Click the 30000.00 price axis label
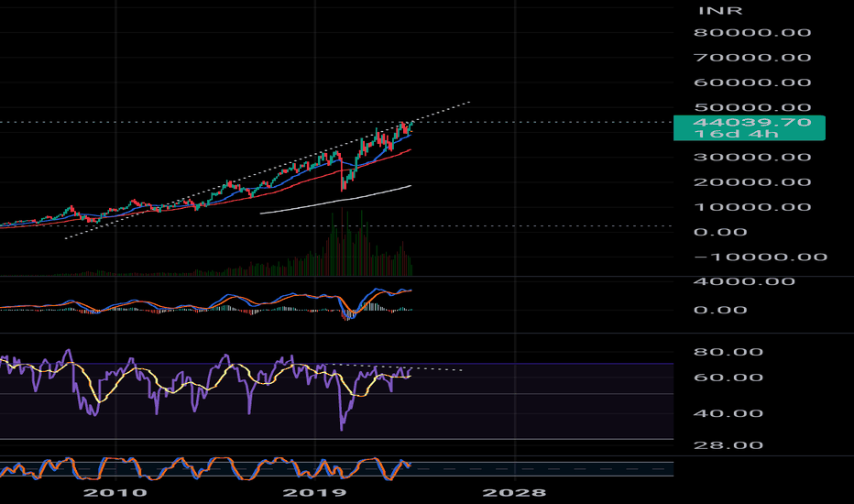The image size is (854, 504). 752,158
